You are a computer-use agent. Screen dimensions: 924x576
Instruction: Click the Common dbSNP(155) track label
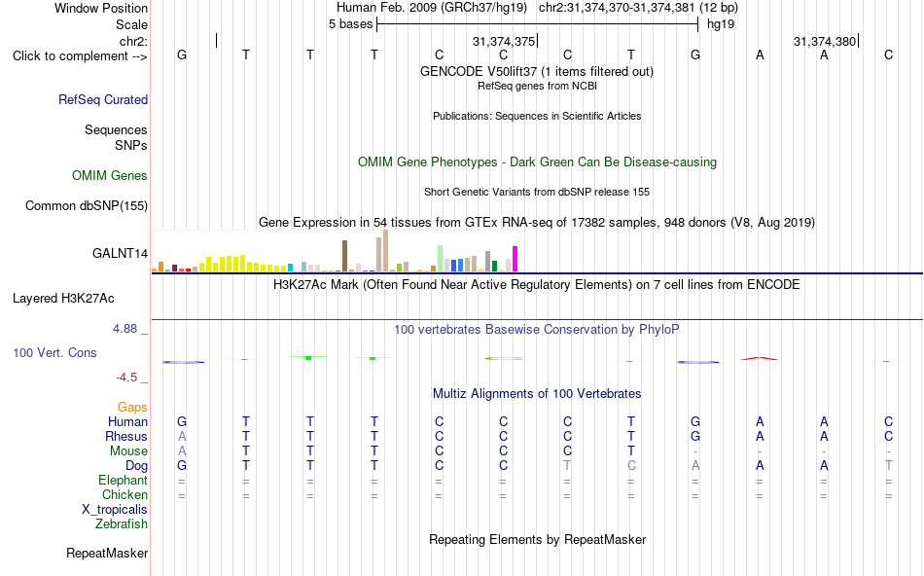tap(87, 205)
